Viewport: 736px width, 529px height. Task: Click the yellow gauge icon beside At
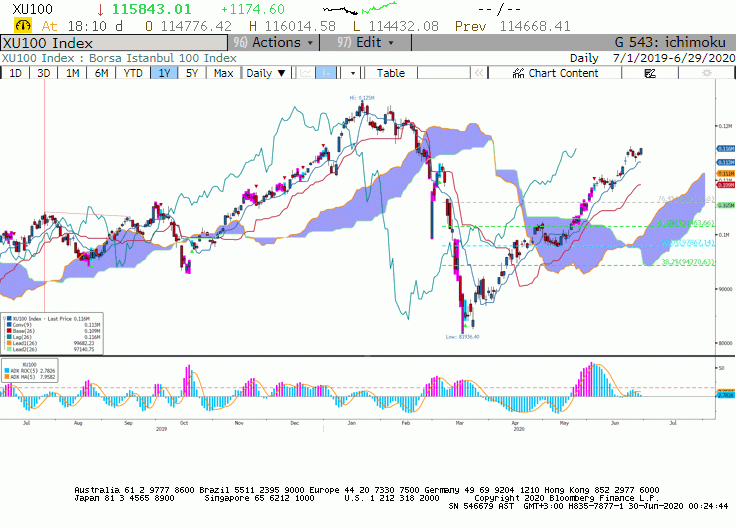tap(23, 25)
